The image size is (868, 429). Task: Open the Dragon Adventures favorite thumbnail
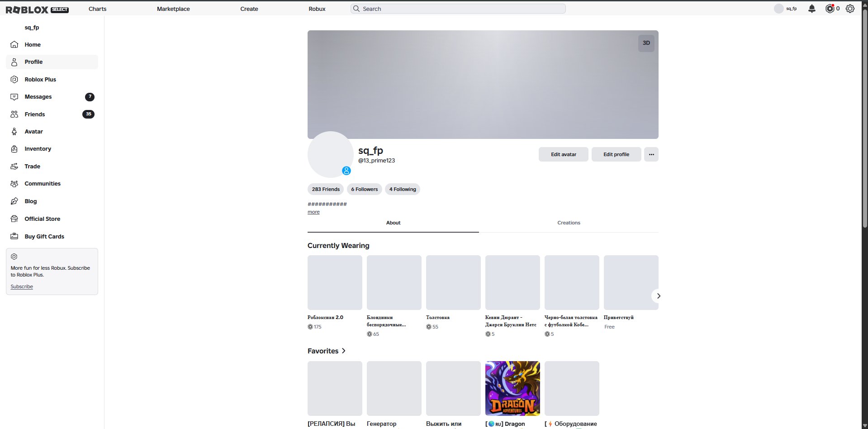coord(512,388)
